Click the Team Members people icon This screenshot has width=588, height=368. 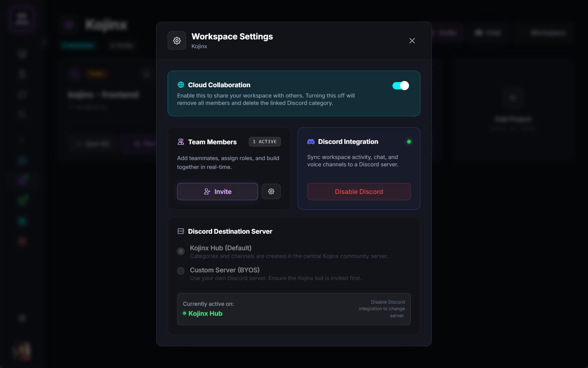[x=181, y=142]
